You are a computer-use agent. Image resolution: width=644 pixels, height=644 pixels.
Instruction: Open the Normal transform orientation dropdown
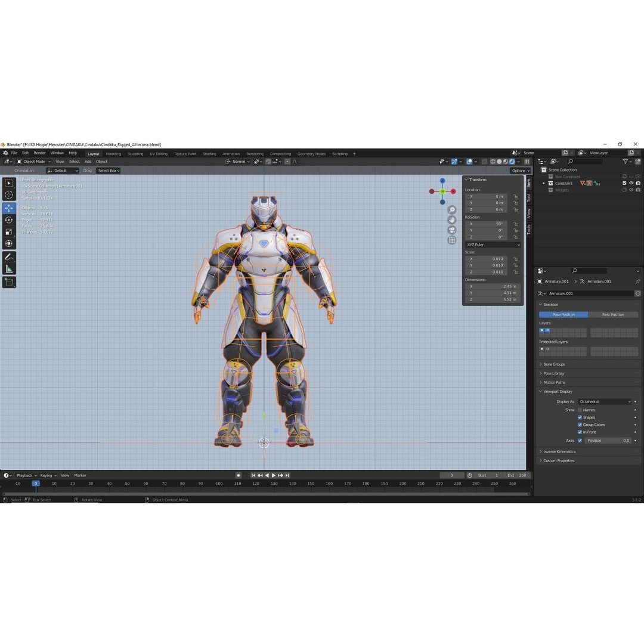238,162
